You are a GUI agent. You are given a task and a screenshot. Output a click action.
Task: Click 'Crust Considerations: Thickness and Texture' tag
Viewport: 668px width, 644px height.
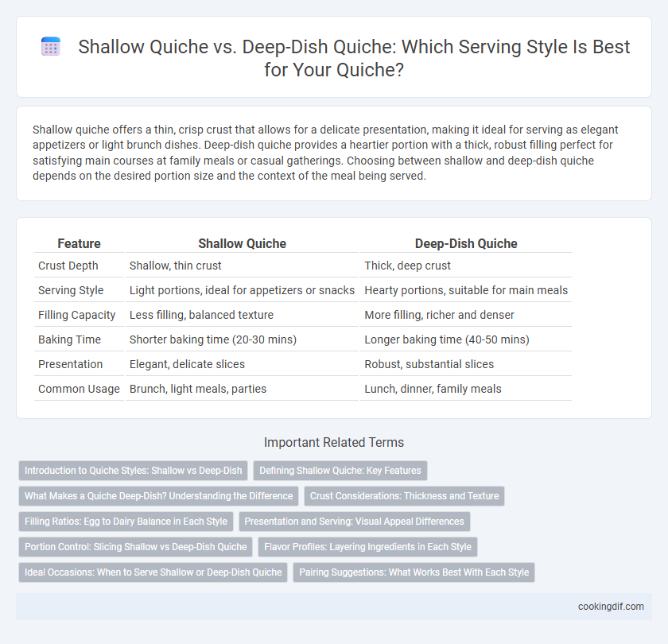(404, 496)
